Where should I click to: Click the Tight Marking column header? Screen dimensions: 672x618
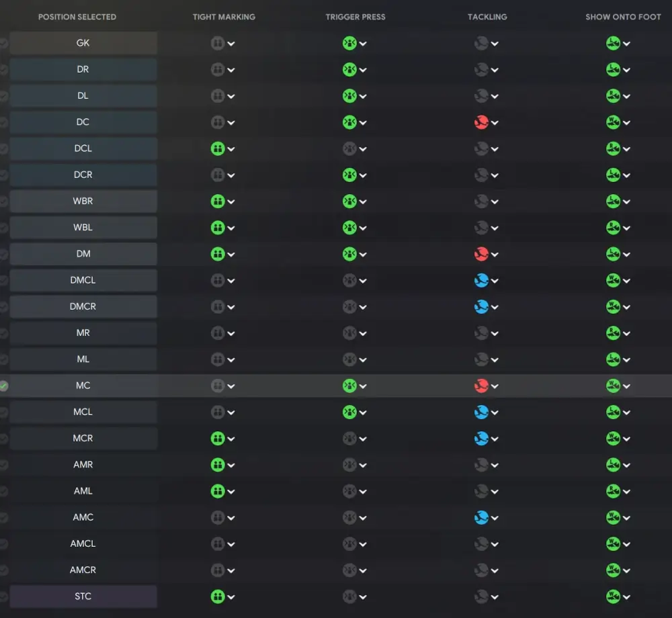224,17
